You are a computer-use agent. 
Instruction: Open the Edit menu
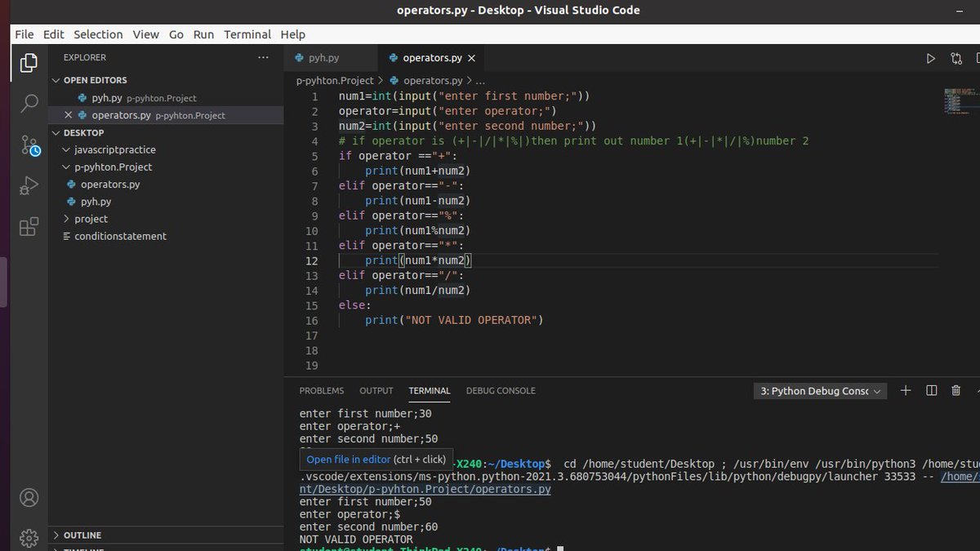tap(54, 34)
